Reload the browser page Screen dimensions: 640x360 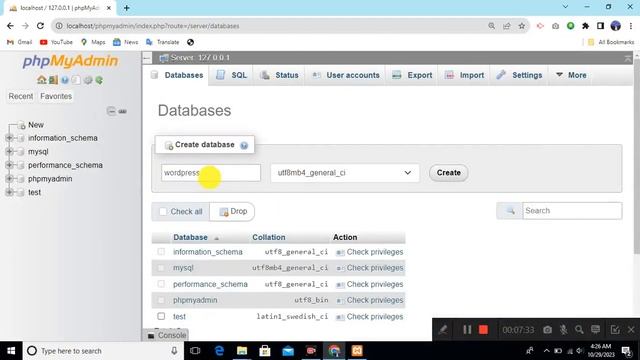[40, 26]
